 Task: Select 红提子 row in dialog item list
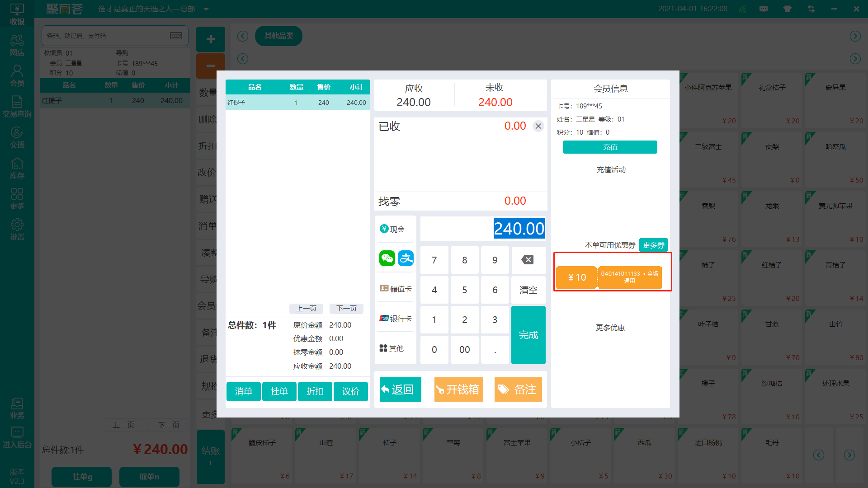[297, 103]
